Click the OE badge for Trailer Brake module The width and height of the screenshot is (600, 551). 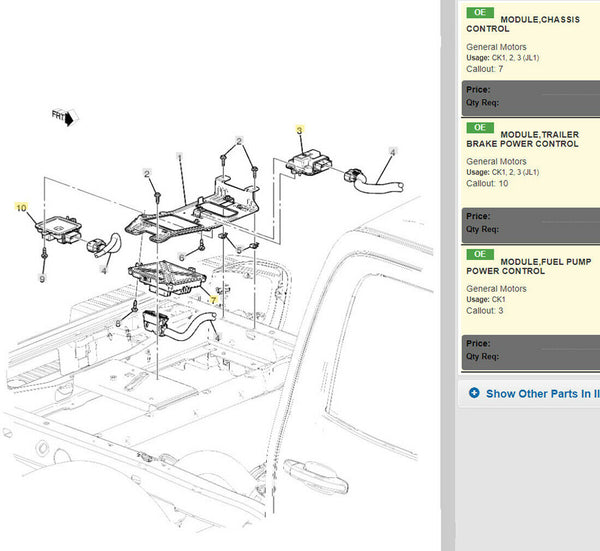pyautogui.click(x=480, y=128)
